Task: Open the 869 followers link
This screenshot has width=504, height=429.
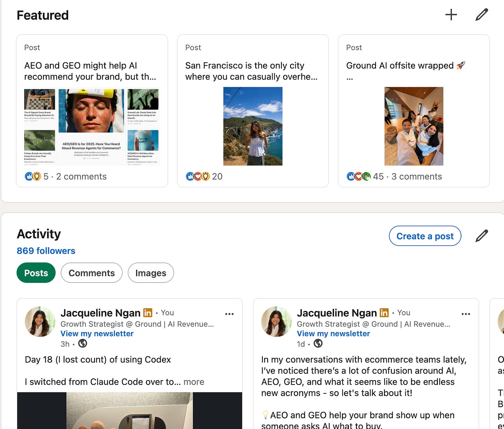Action: [46, 251]
